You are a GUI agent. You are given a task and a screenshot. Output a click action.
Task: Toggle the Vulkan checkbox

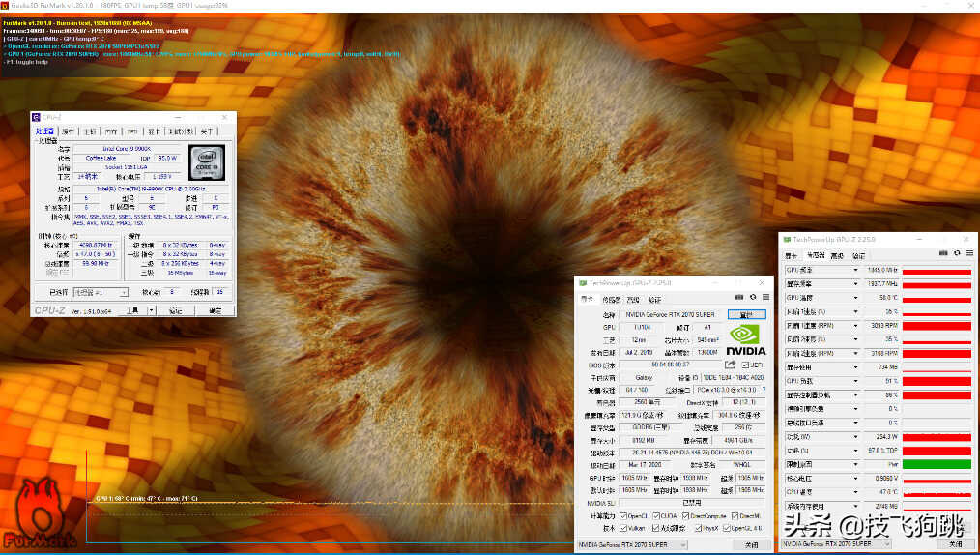(623, 528)
